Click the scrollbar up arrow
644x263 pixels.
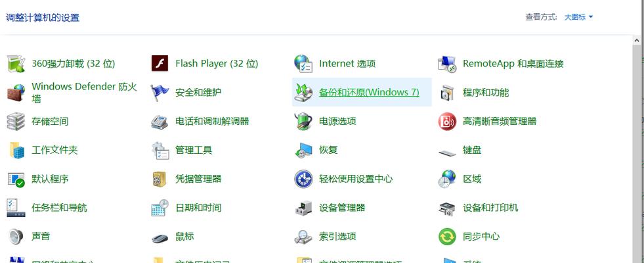637,39
